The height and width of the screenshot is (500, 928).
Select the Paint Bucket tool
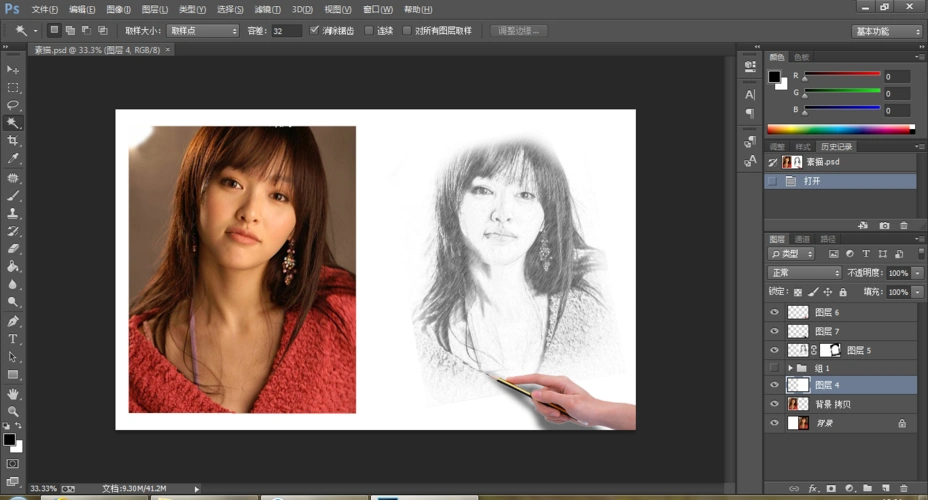(12, 267)
